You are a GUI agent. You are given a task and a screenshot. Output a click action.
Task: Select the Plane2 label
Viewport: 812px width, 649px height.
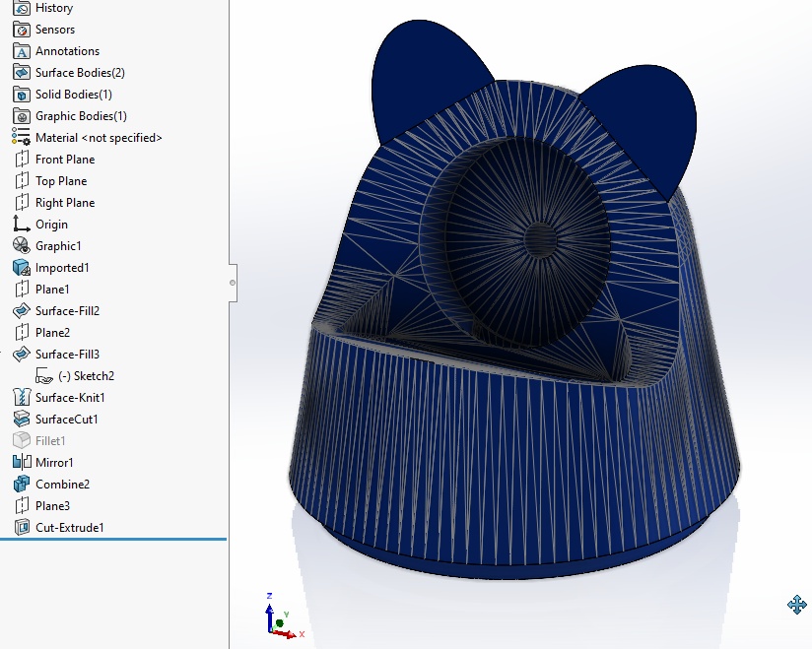(53, 333)
